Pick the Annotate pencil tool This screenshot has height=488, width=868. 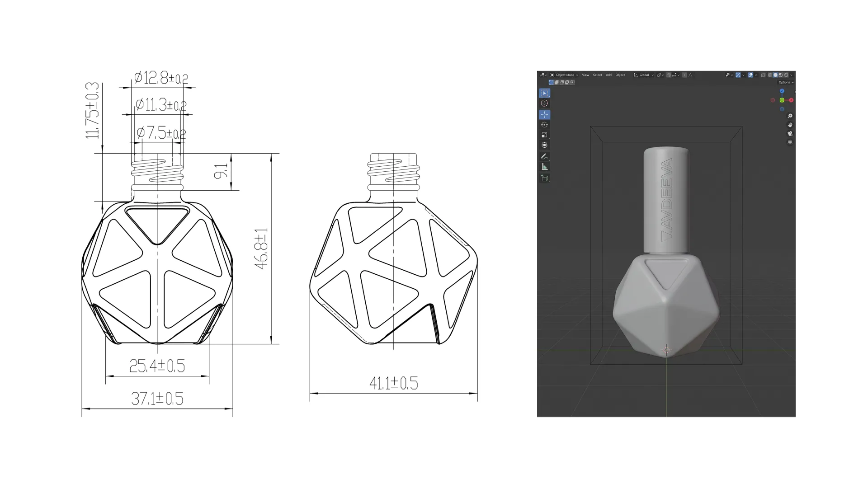544,157
